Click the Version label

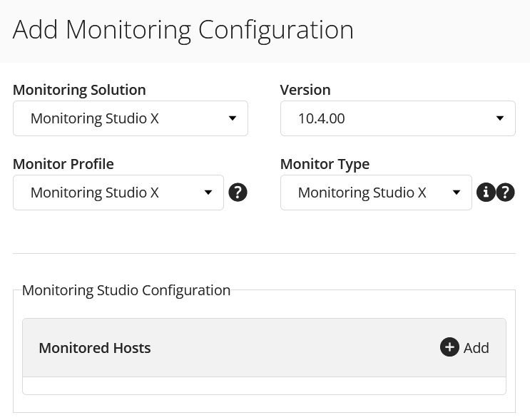tap(305, 90)
